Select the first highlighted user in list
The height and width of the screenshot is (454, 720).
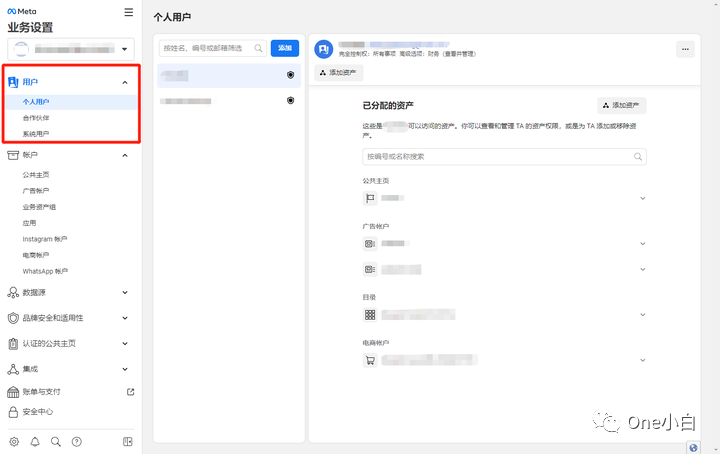point(229,75)
